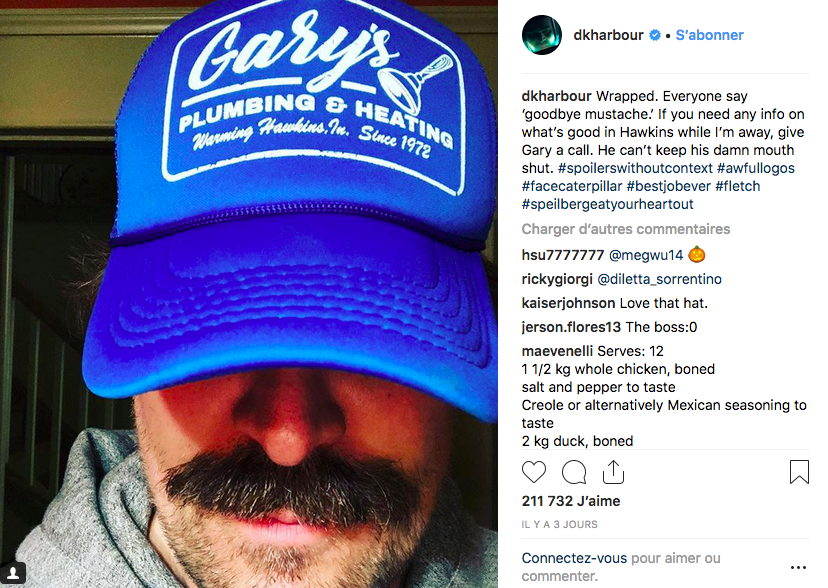
Task: Click the blue Gary's hat photo
Action: tap(249, 294)
